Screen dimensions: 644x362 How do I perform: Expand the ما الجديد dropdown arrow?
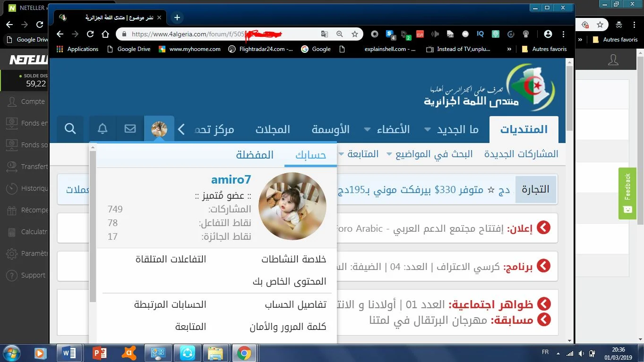click(x=428, y=129)
